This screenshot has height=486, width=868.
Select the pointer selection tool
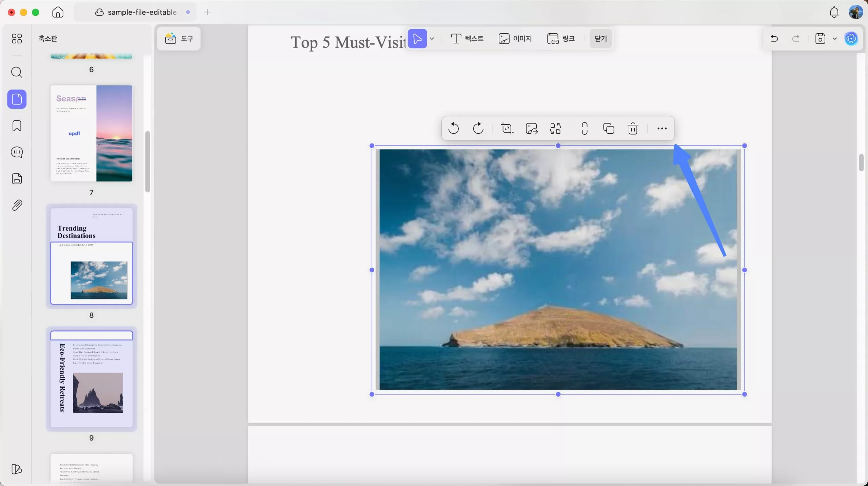417,39
